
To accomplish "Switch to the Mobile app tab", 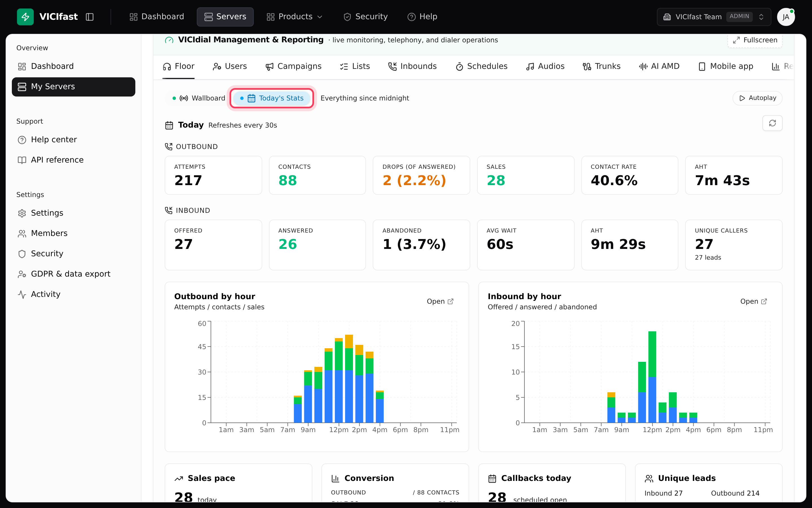I will [x=726, y=67].
